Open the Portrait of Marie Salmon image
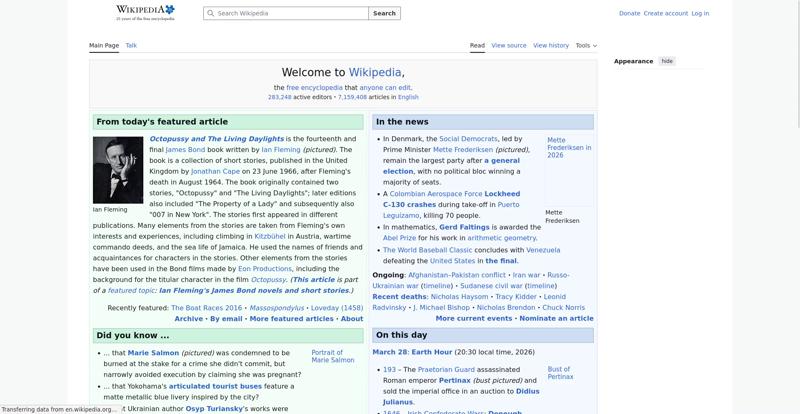 [x=332, y=356]
